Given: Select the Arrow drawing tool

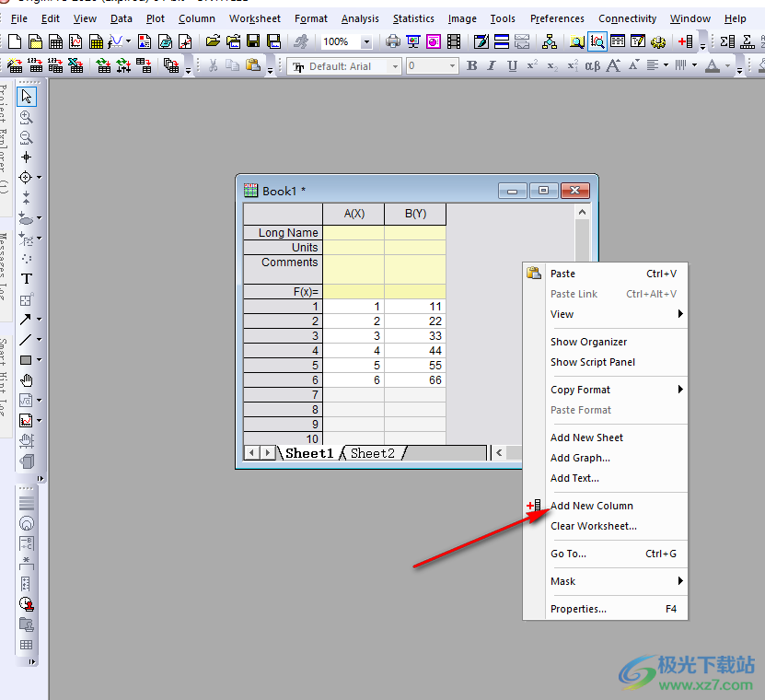Looking at the screenshot, I should click(26, 320).
